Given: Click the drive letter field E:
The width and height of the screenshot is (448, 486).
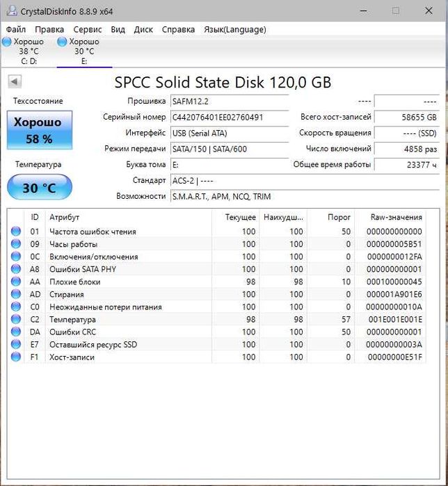Looking at the screenshot, I should point(230,165).
